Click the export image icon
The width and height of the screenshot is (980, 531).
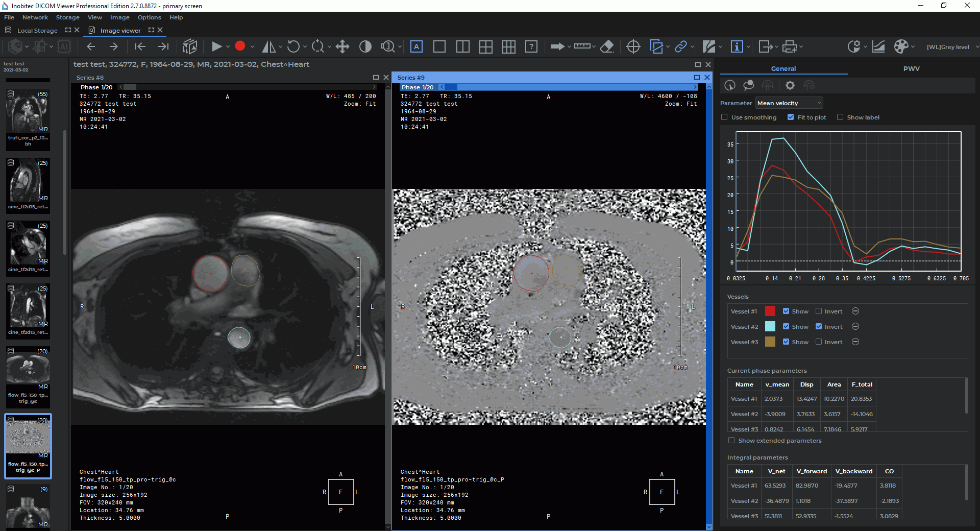(765, 46)
